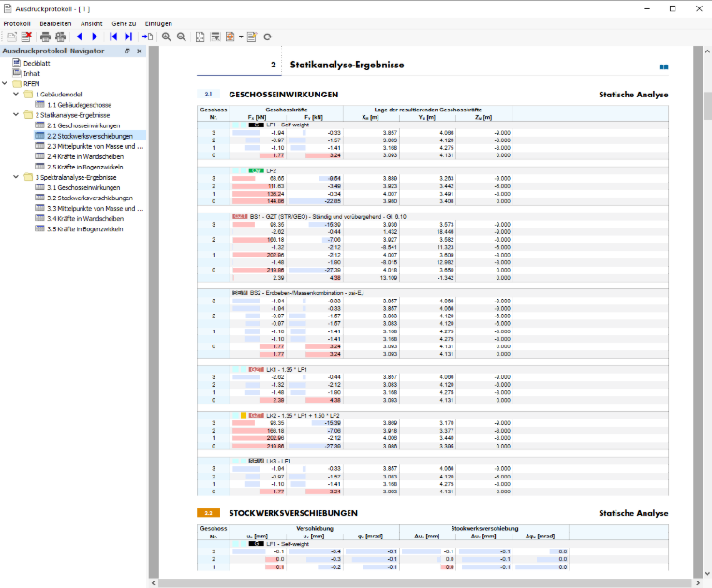Image resolution: width=712 pixels, height=588 pixels.
Task: Collapse the 3 Spektralanalyse-Ergebnisse node
Action: coord(16,177)
